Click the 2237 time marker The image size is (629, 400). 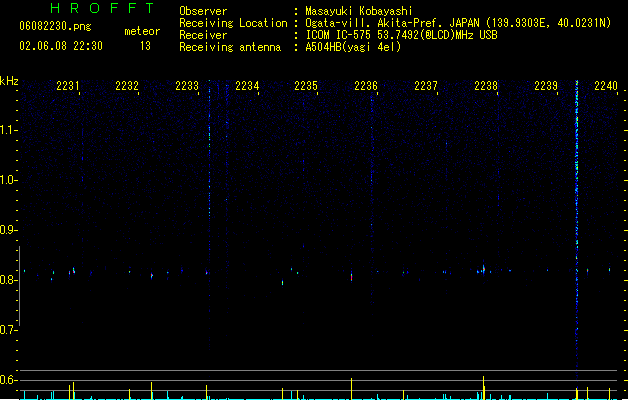point(426,86)
